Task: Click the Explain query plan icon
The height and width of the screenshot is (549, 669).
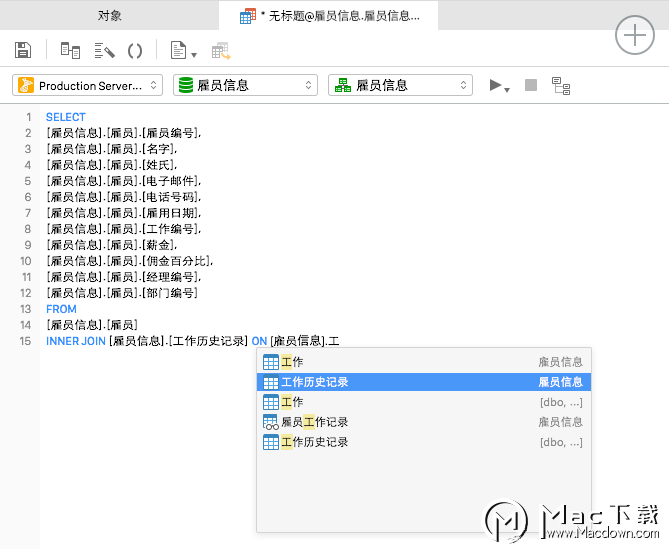Action: pos(561,86)
